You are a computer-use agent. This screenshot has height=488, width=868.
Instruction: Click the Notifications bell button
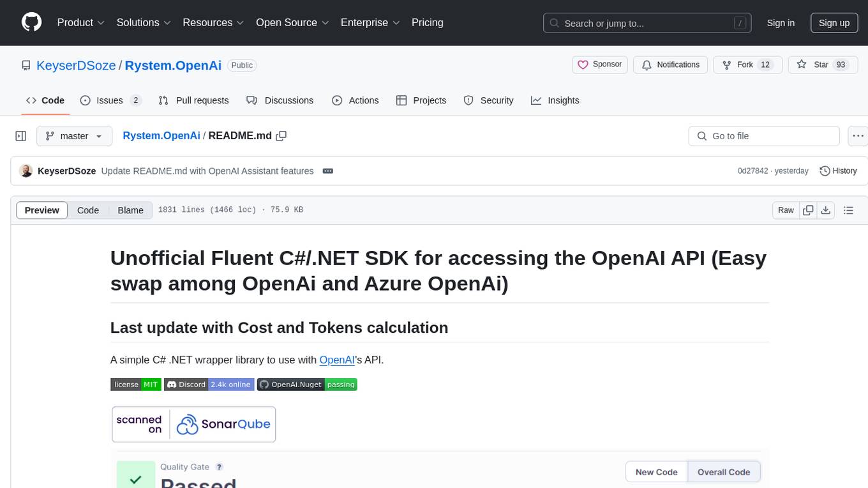coord(671,65)
